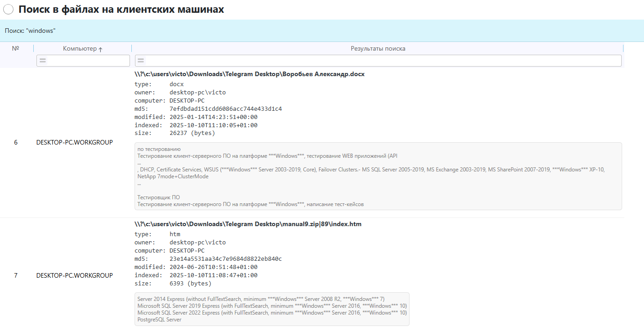Click the md5 hash value of the docx file
Image resolution: width=644 pixels, height=331 pixels.
pyautogui.click(x=225, y=109)
